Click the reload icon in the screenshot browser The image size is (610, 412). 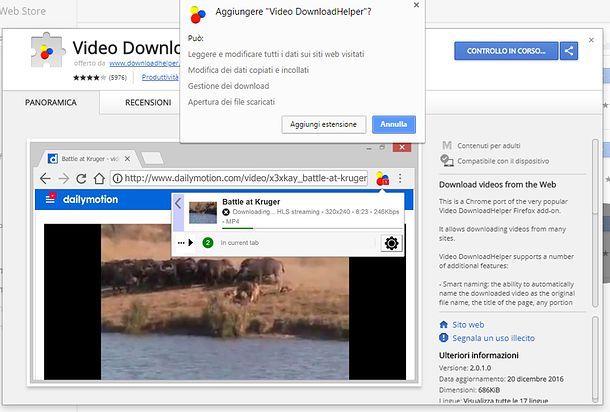(x=81, y=179)
